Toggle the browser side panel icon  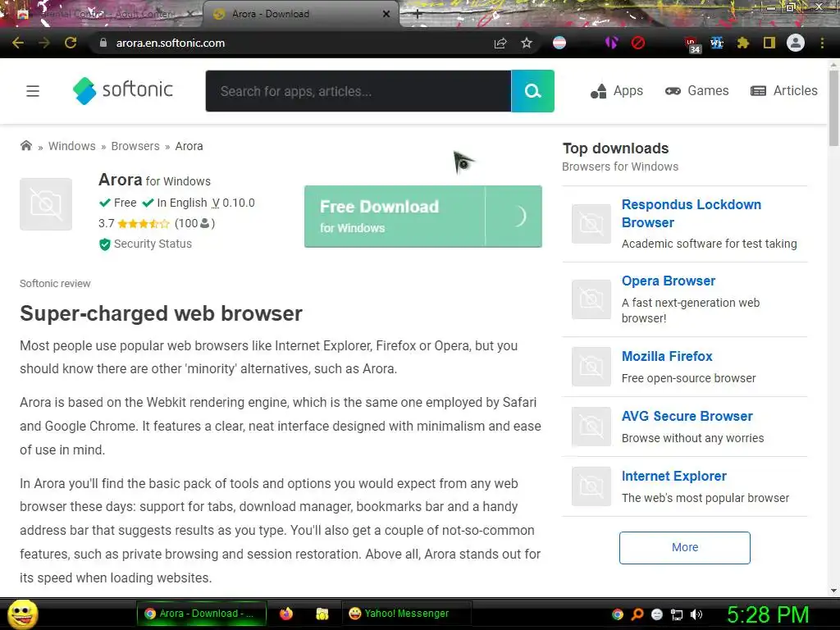769,43
